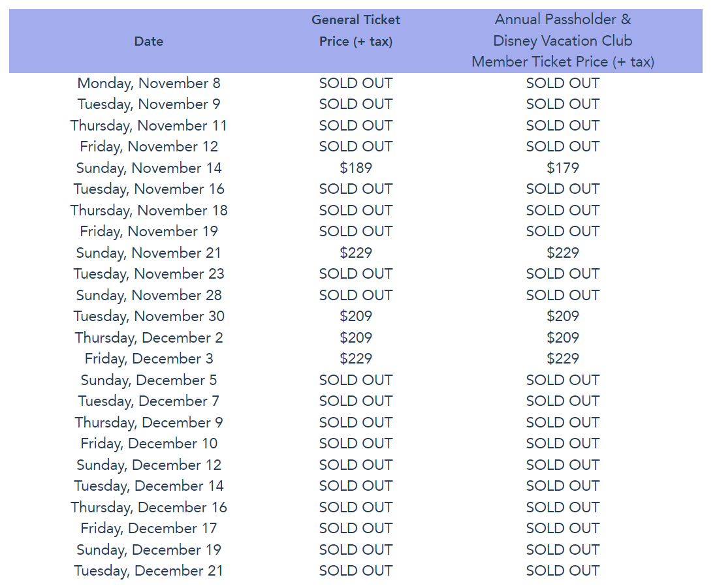Click general SOLD OUT for Tuesday, December 21
The width and height of the screenshot is (715, 588).
pos(356,570)
